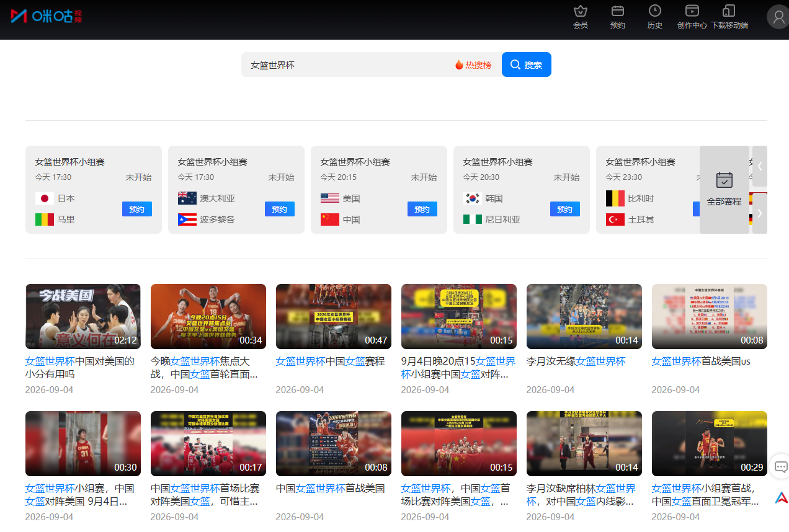Play the 00:30 China 31 jersey thumbnail

click(83, 443)
